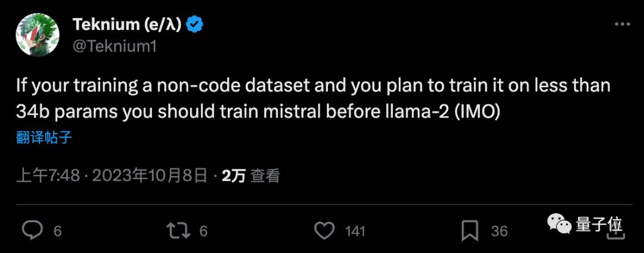Image resolution: width=644 pixels, height=253 pixels.
Task: Open the three-dot more options menu
Action: pos(622,24)
